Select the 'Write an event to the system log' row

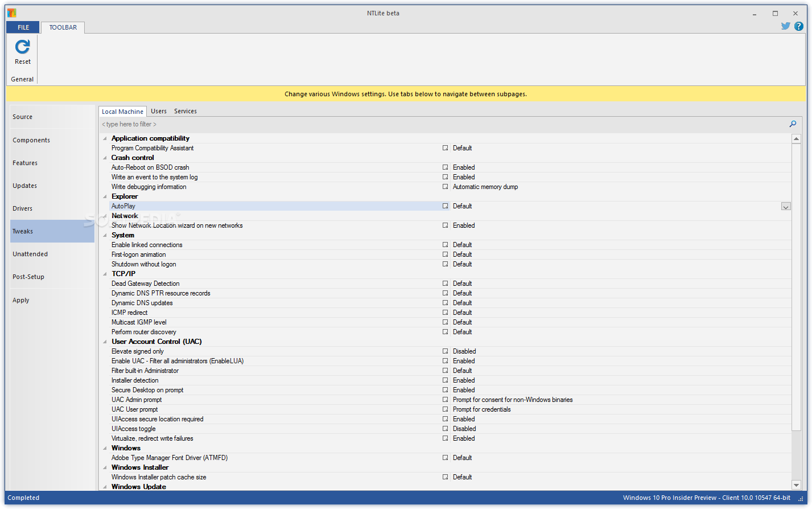pos(450,177)
